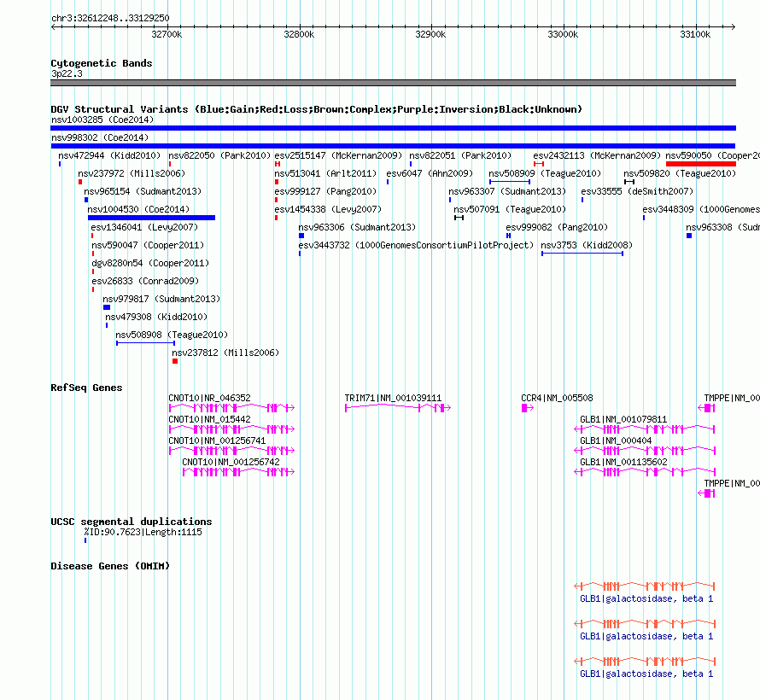Click the gray 3p22.3 band bar
Image resolution: width=760 pixels, height=700 pixels.
393,83
